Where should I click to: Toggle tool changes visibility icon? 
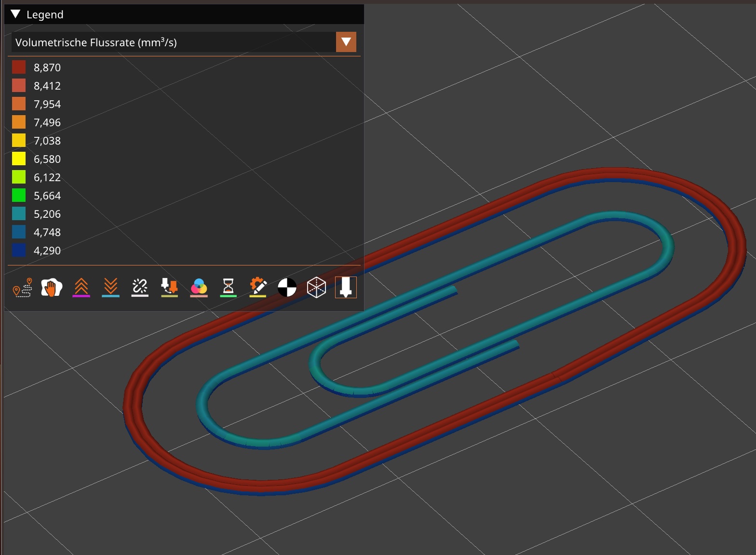tap(169, 288)
